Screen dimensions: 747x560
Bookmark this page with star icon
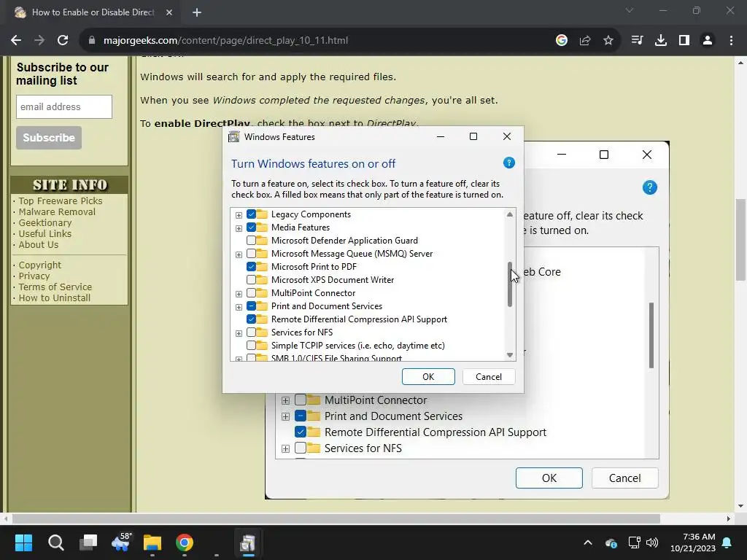(x=608, y=41)
